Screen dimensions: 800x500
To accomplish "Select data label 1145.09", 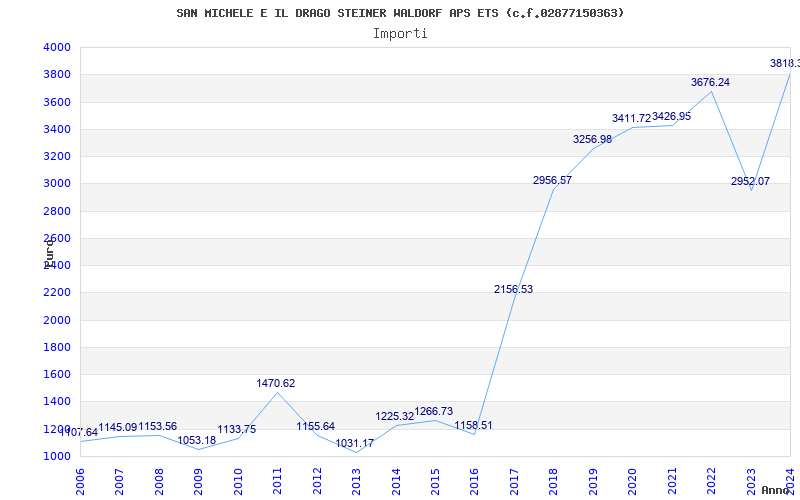I will (118, 428).
